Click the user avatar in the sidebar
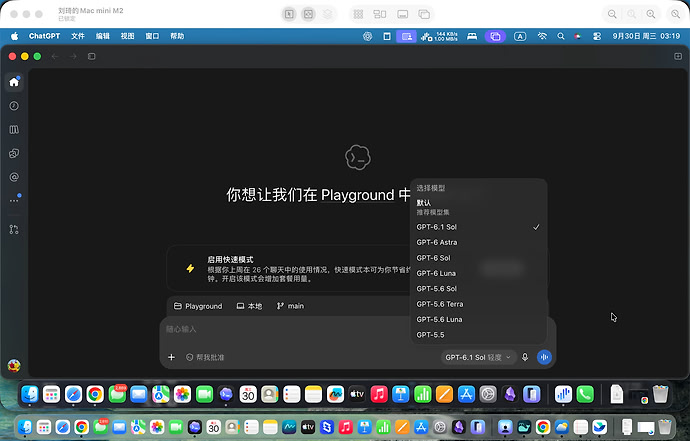The width and height of the screenshot is (690, 441). pyautogui.click(x=14, y=365)
